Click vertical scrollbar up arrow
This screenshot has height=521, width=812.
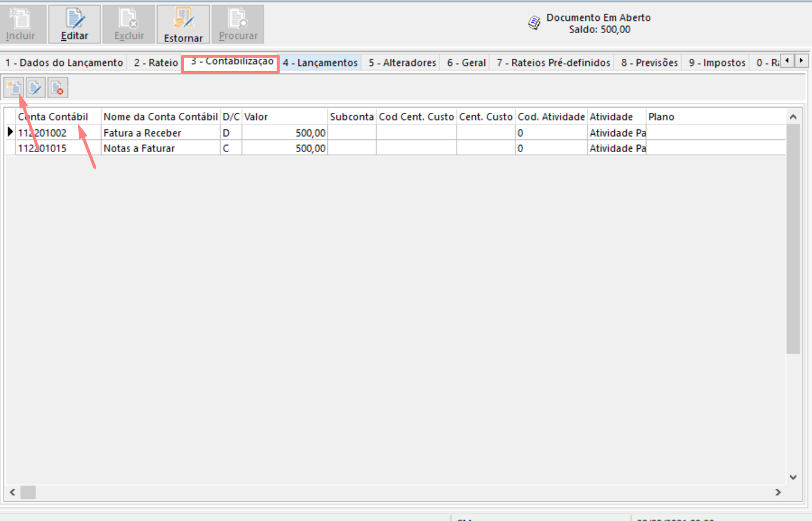793,117
